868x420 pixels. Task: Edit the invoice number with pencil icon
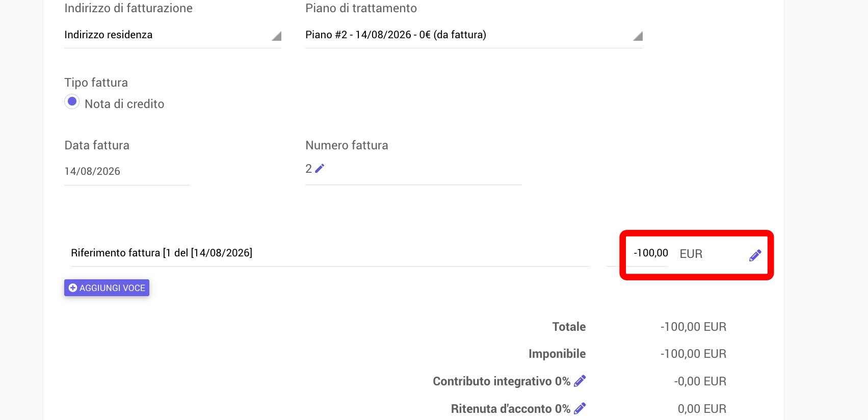(x=320, y=169)
